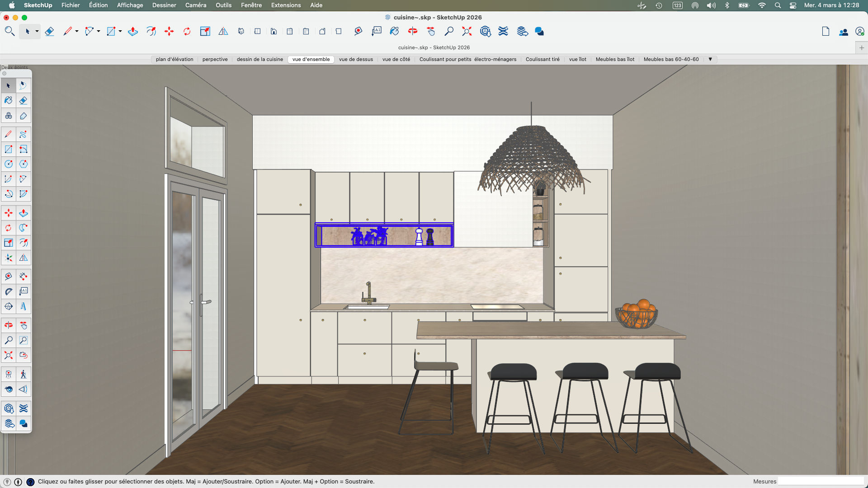The image size is (868, 488).
Task: Select the Rotate tool
Action: (187, 31)
